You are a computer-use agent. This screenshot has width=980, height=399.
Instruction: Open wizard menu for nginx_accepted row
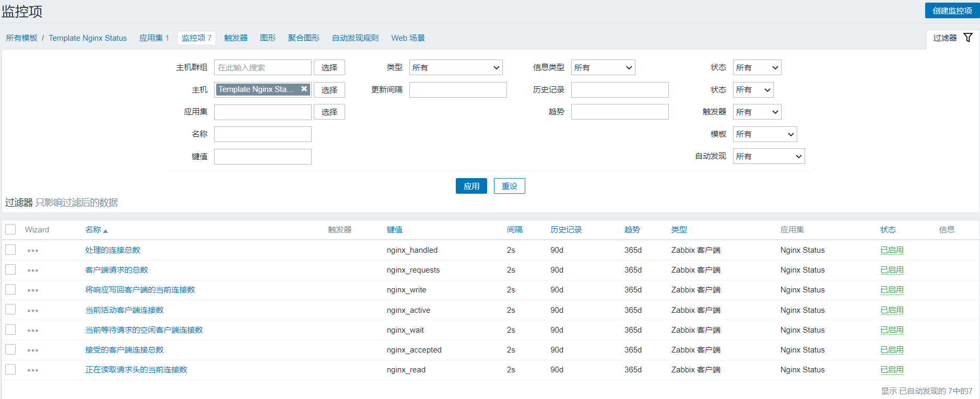pos(33,350)
